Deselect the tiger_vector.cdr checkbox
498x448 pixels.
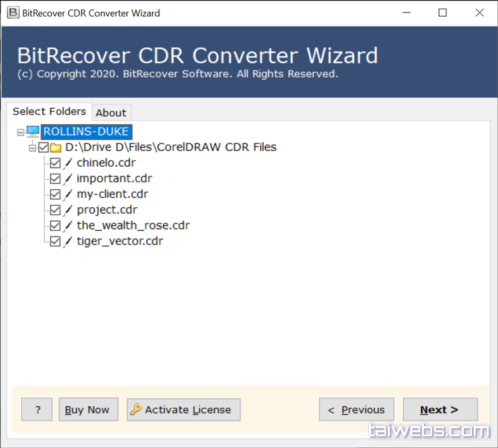pyautogui.click(x=55, y=241)
